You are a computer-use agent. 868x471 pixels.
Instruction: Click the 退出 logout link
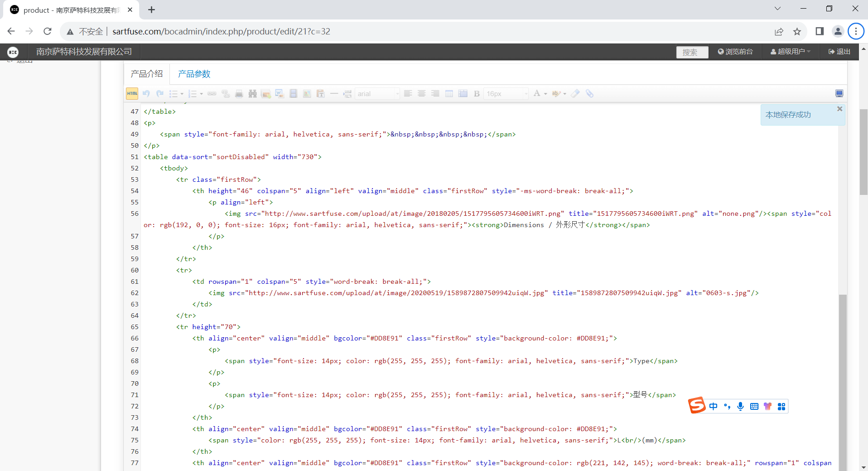pos(839,52)
